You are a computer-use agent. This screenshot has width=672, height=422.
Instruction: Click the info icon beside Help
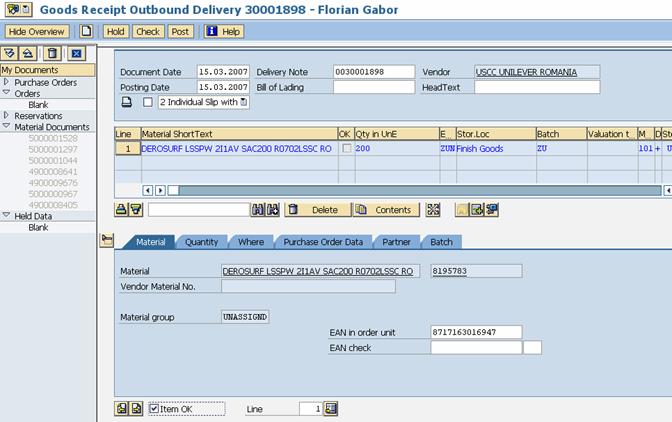pyautogui.click(x=211, y=31)
